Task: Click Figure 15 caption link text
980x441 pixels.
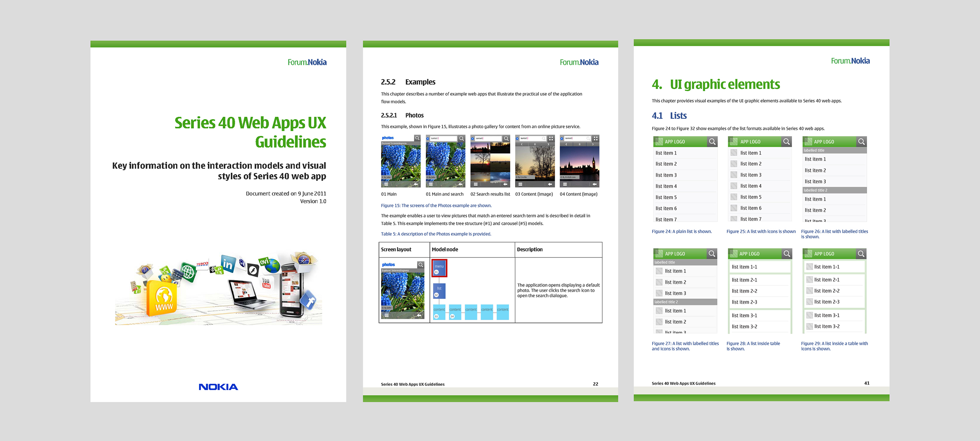Action: pos(436,205)
